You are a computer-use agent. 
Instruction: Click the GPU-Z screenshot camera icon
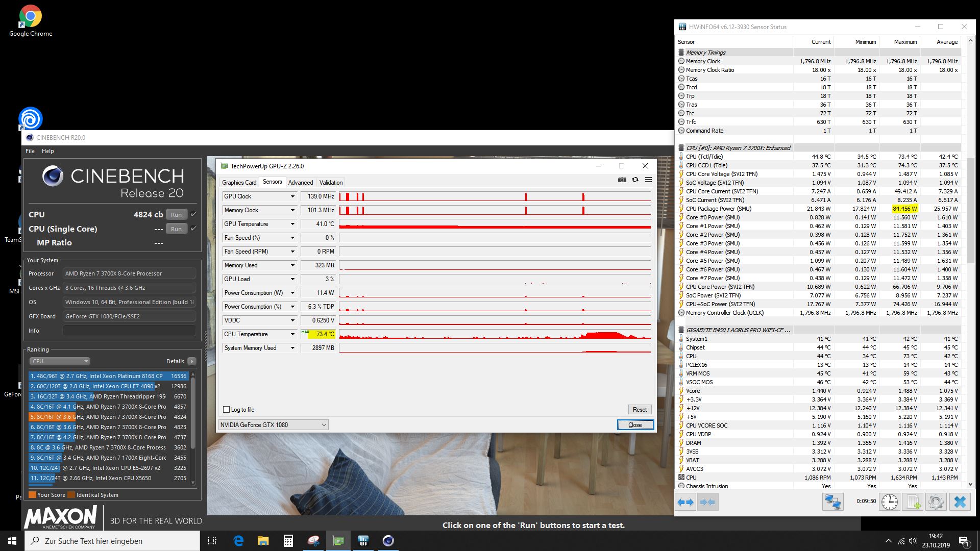click(x=622, y=180)
